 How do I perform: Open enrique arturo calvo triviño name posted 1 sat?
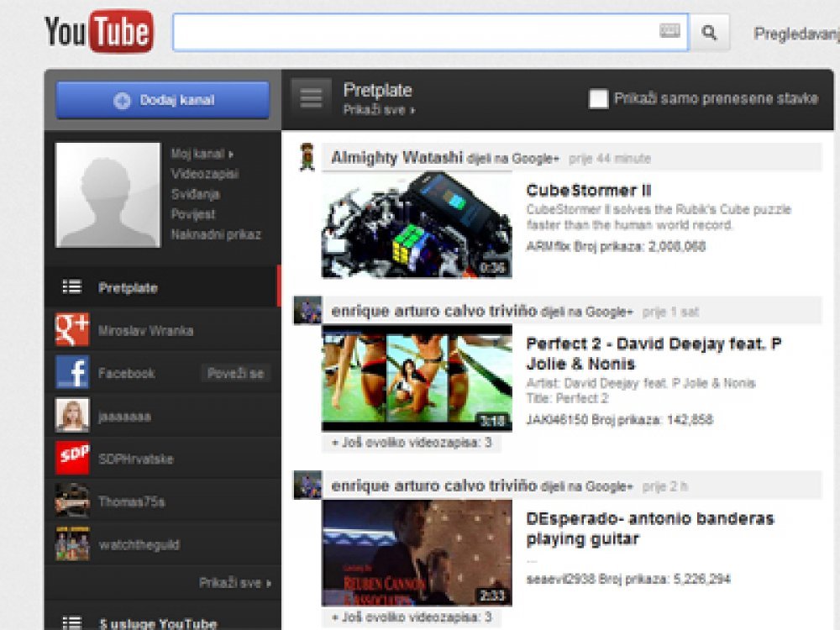point(434,312)
